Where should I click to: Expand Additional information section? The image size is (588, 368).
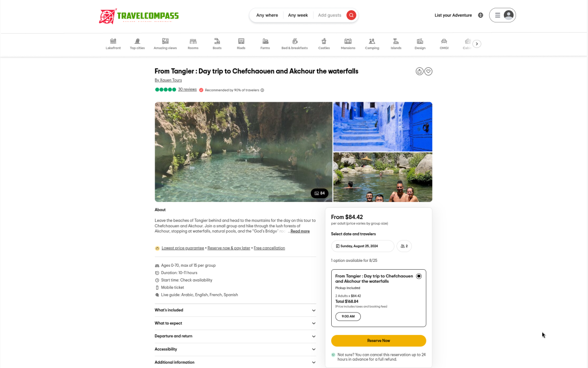click(x=235, y=362)
